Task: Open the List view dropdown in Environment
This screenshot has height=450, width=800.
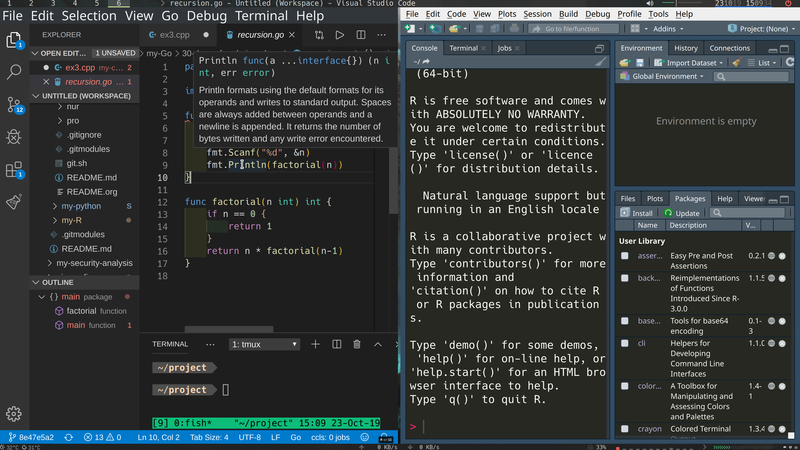Action: click(x=762, y=63)
